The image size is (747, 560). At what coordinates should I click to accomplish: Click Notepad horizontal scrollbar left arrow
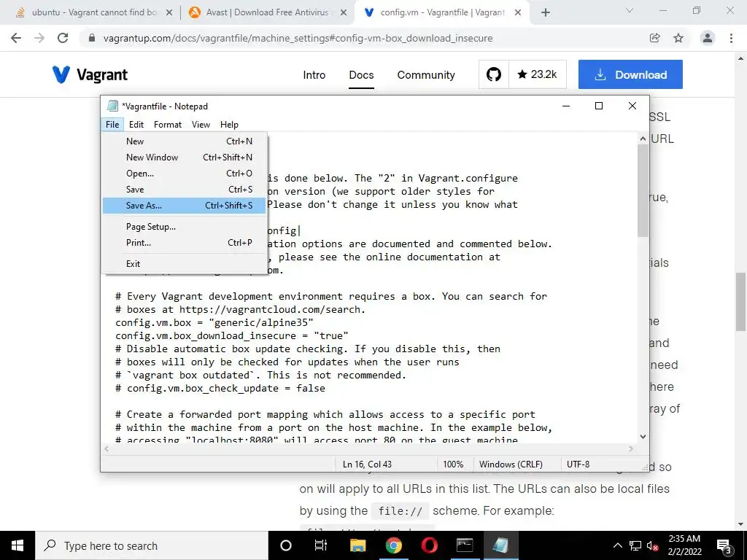coord(107,448)
